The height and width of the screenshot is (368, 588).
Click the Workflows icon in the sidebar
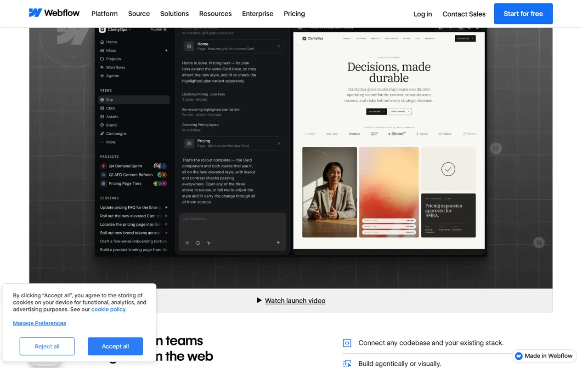pyautogui.click(x=102, y=68)
